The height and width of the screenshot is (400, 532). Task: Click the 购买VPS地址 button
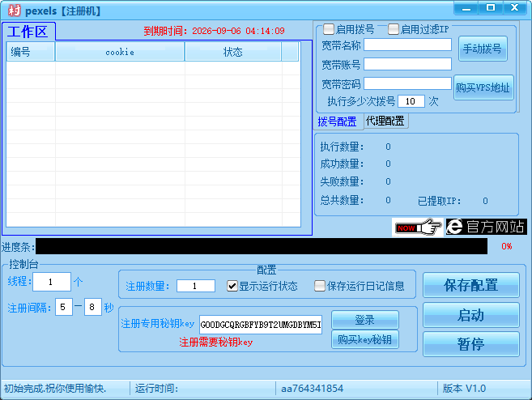[x=483, y=87]
